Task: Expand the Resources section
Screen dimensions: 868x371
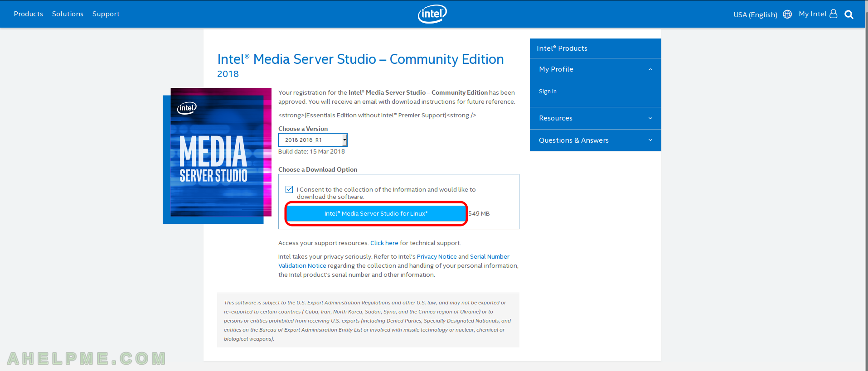Action: [595, 118]
